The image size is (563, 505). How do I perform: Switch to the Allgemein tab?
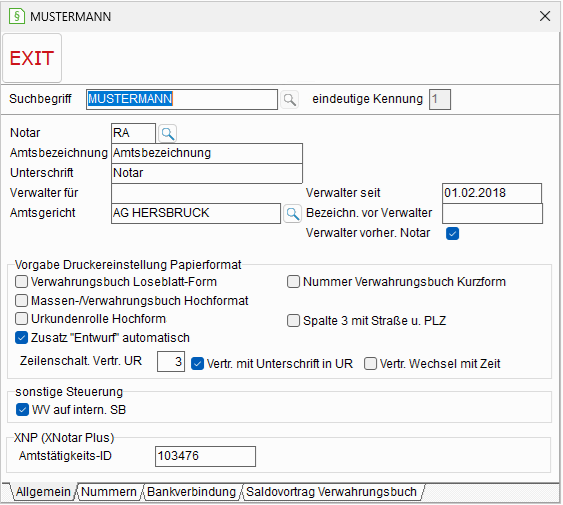click(x=43, y=492)
